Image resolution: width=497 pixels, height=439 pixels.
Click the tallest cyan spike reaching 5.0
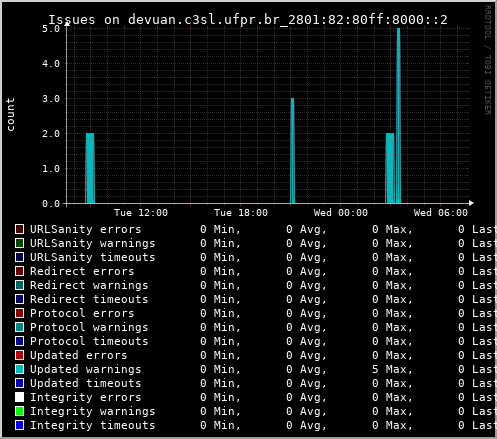point(398,116)
